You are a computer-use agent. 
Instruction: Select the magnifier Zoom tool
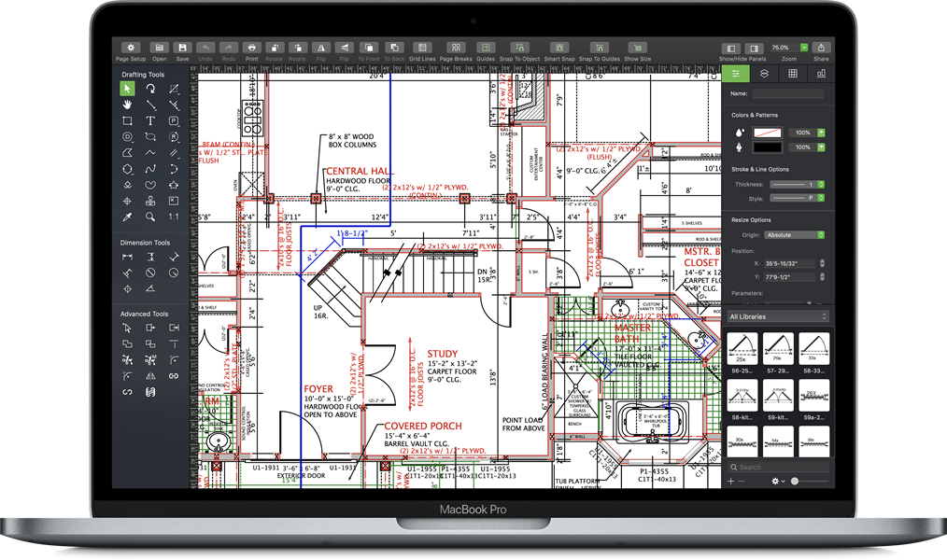point(151,217)
